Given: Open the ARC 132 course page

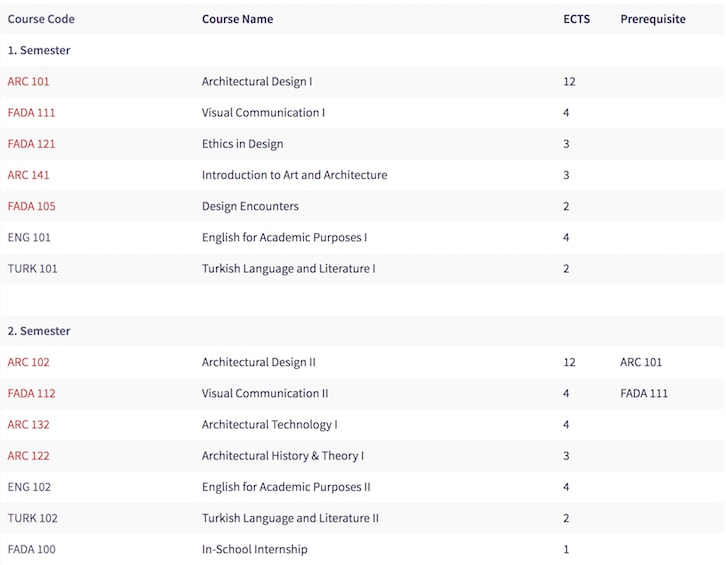Looking at the screenshot, I should tap(28, 424).
